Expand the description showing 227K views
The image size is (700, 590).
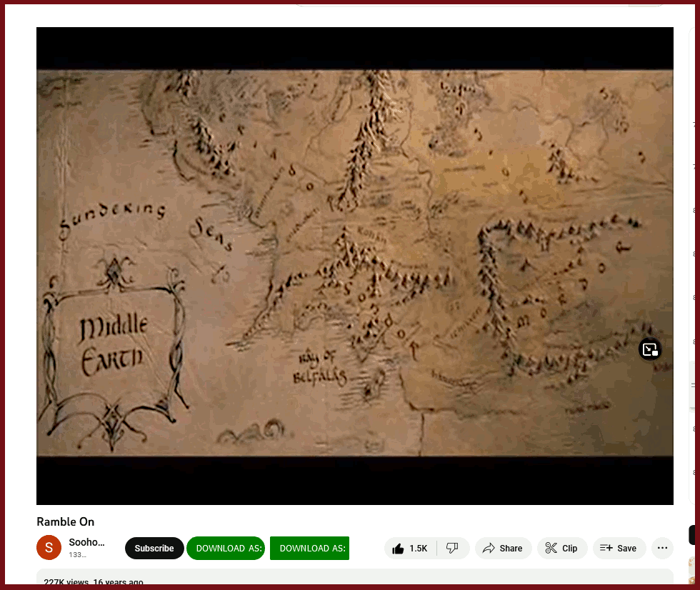(x=355, y=576)
